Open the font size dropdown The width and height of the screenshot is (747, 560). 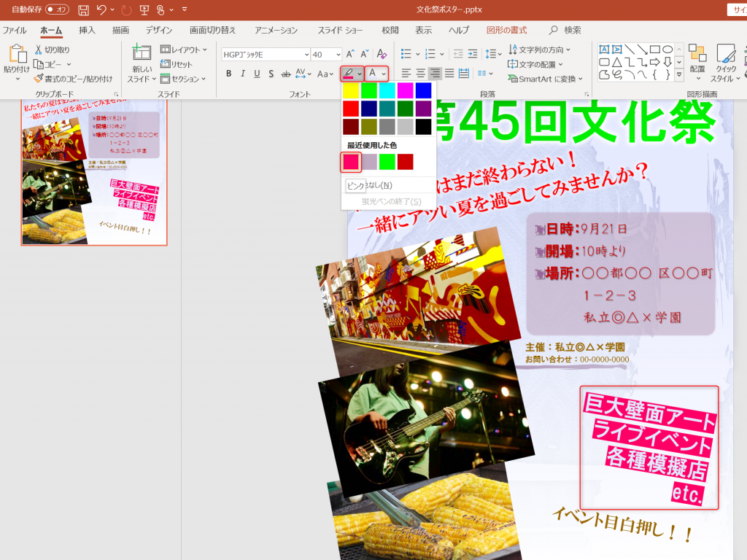(x=338, y=54)
